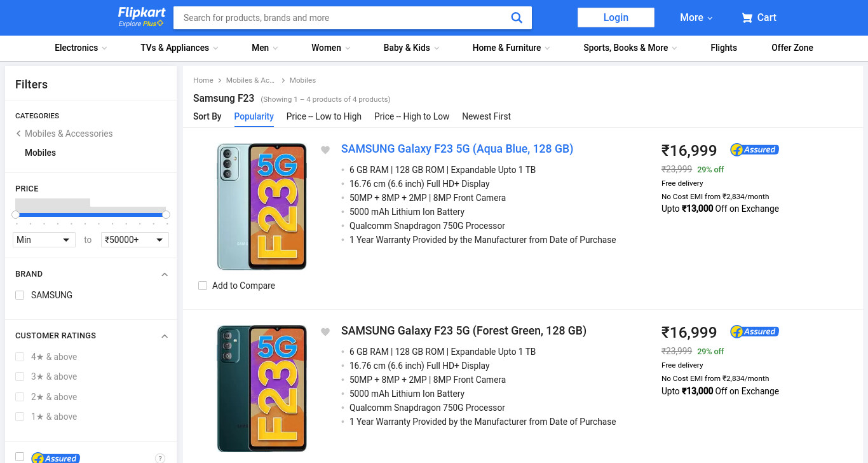Image resolution: width=868 pixels, height=463 pixels.
Task: Sort results by Popularity
Action: [254, 116]
